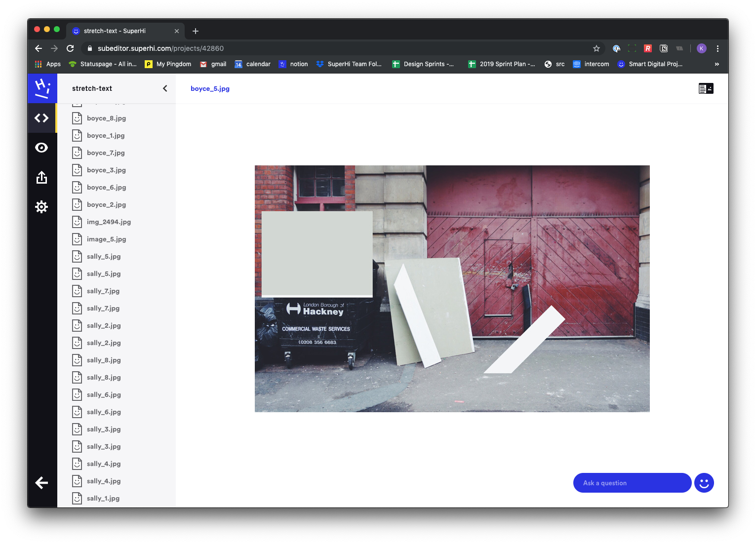Click the file icon next to boyce_1.jpg
The image size is (756, 544).
click(x=77, y=135)
